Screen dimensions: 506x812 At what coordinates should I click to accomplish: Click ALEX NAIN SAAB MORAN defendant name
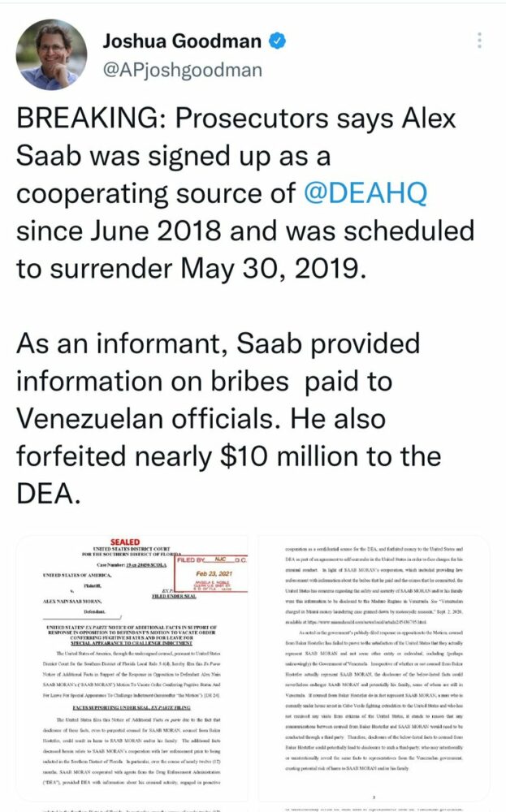click(71, 601)
